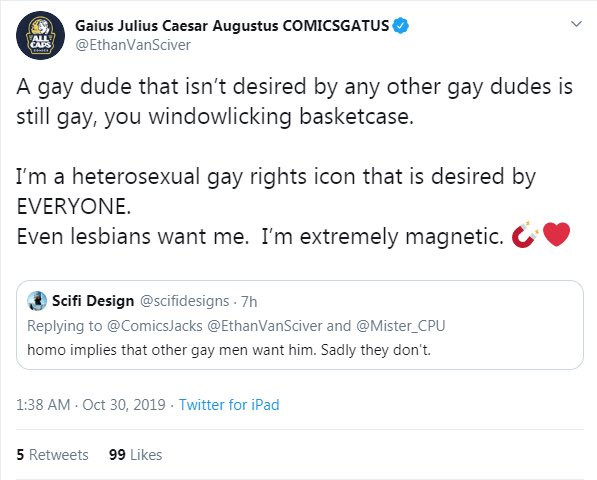Viewport: 597px width, 480px height.
Task: Open the Twitter for iPad source link
Action: click(229, 405)
